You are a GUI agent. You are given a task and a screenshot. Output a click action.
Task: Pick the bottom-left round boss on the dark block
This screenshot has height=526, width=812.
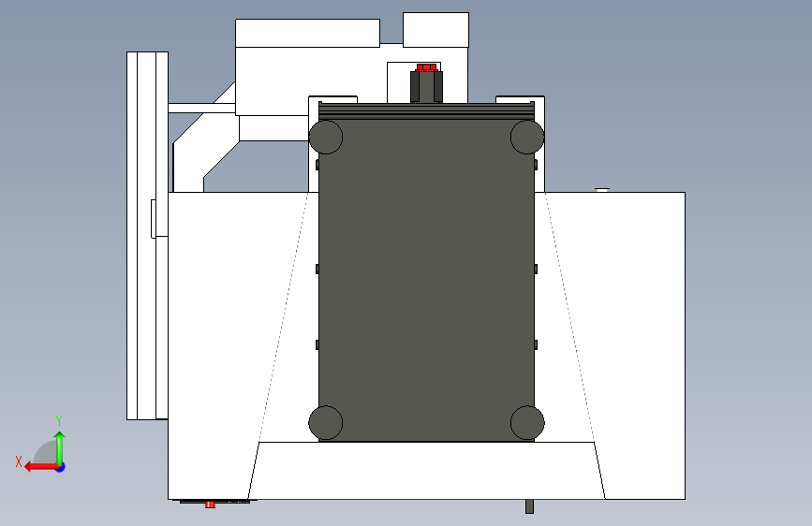(x=326, y=423)
